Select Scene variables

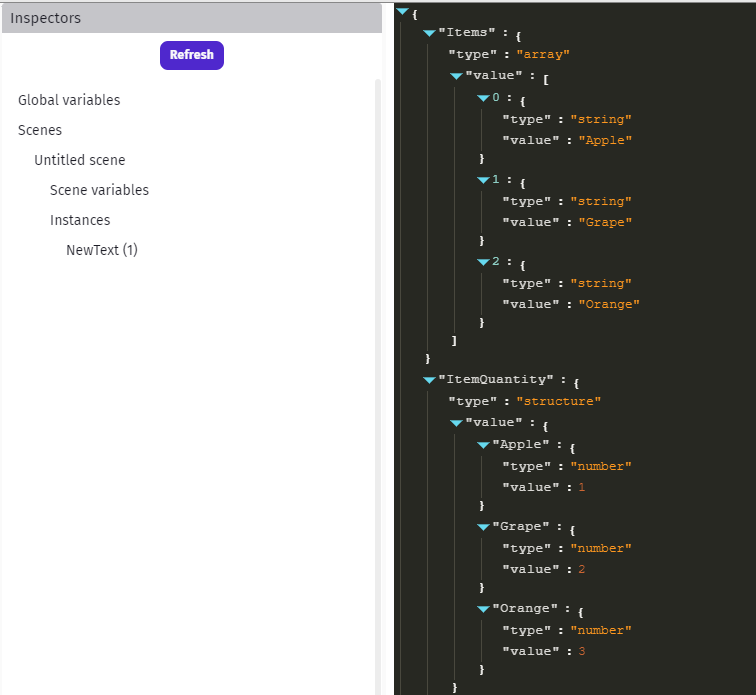click(x=99, y=190)
